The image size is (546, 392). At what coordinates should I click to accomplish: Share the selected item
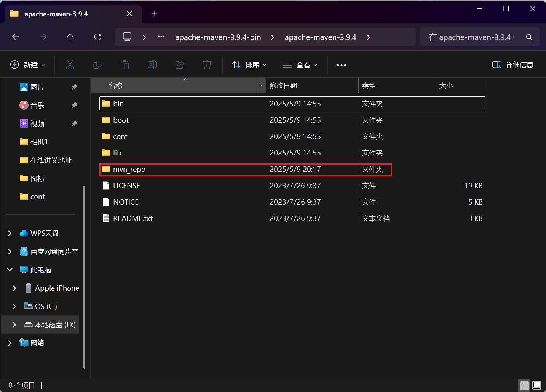pyautogui.click(x=180, y=65)
